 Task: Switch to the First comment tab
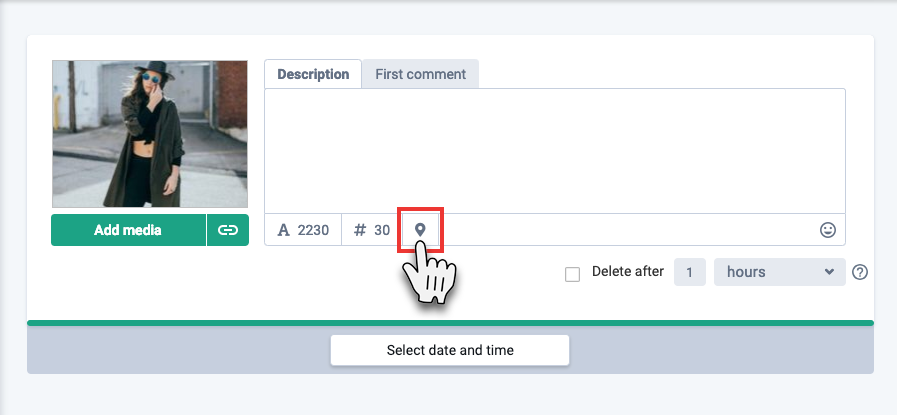(420, 74)
